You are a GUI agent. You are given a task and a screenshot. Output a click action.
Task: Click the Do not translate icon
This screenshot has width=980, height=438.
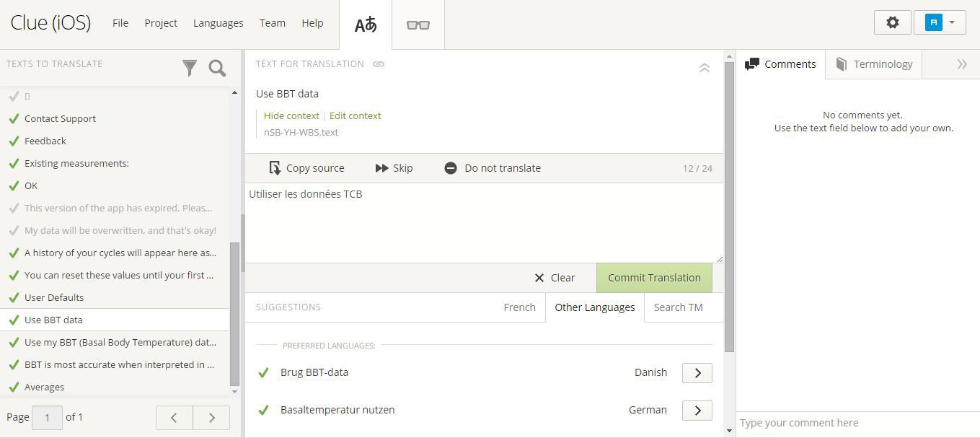pyautogui.click(x=451, y=168)
